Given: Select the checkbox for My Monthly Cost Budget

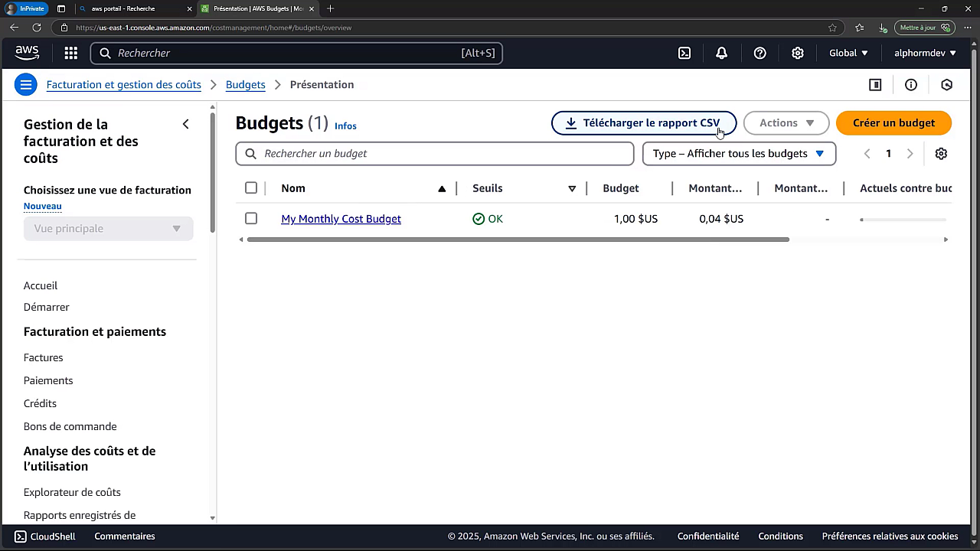Looking at the screenshot, I should [250, 218].
